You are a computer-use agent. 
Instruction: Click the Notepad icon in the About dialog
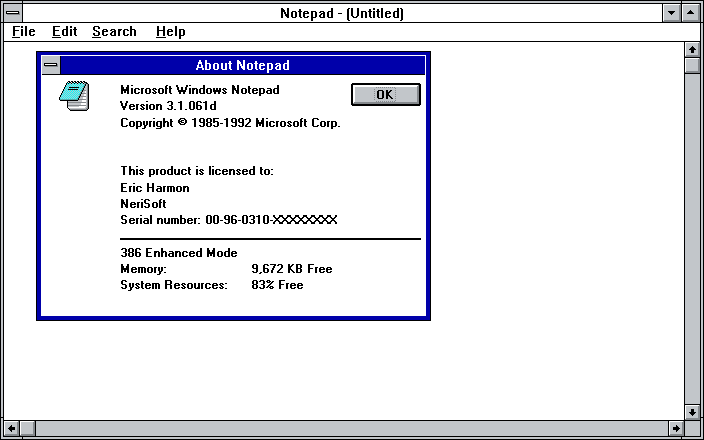(x=74, y=95)
